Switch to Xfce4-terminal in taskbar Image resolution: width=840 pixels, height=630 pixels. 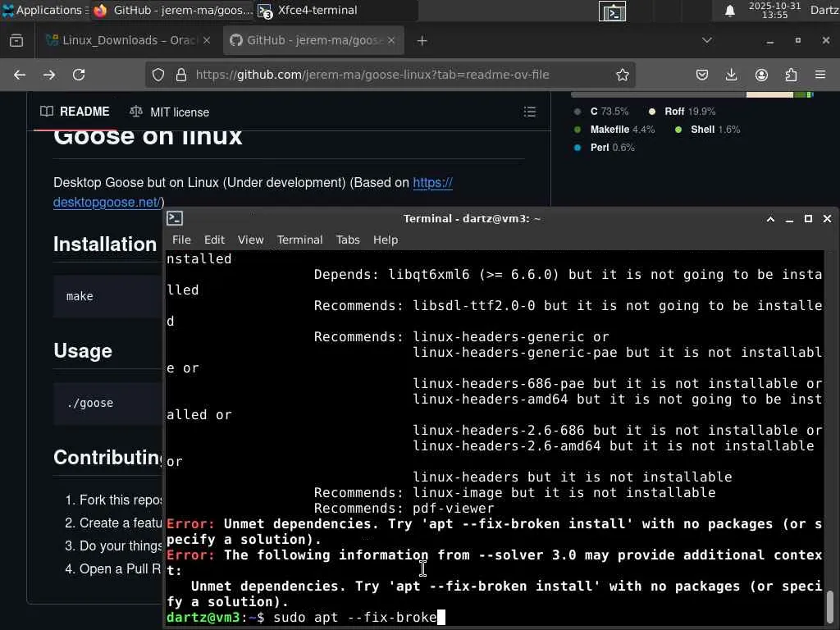336,10
